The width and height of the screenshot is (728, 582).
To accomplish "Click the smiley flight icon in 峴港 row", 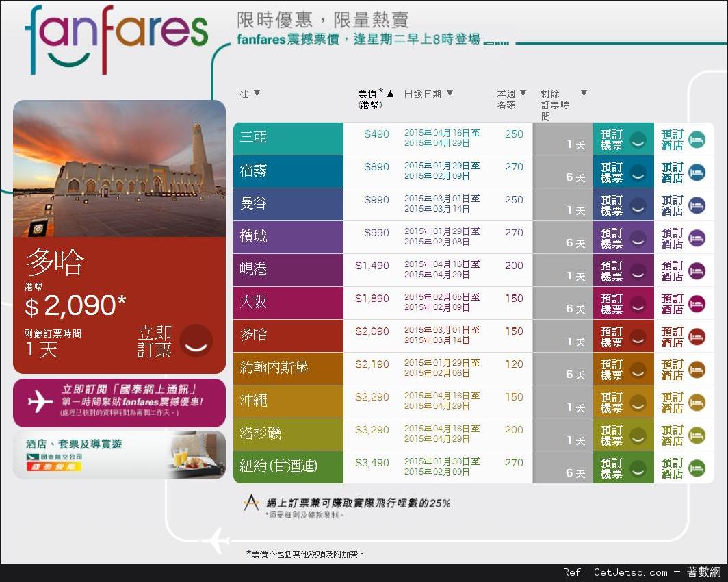I will point(638,271).
